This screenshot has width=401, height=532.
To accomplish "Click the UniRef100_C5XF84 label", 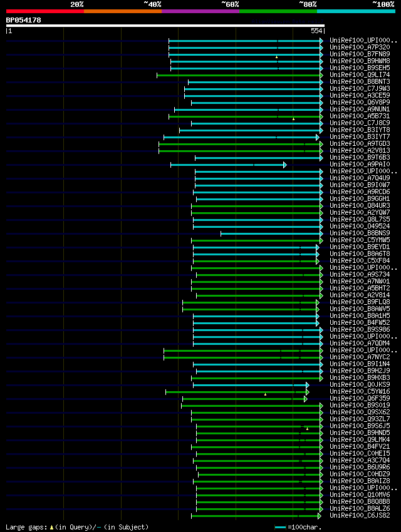I will point(360,260).
